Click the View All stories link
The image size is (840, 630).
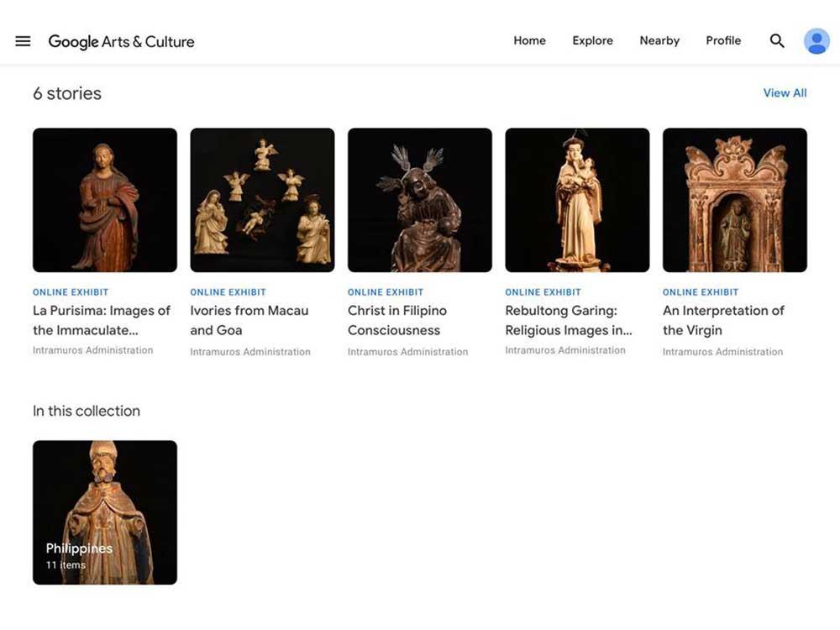click(785, 93)
